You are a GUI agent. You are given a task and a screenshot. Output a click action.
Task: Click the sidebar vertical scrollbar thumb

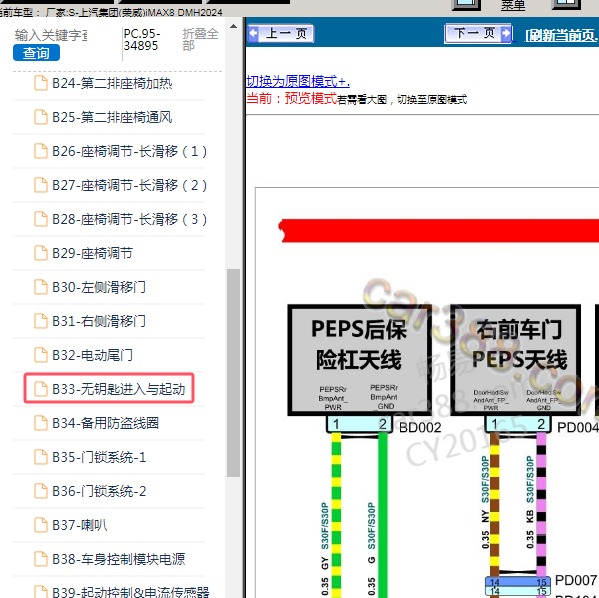[x=233, y=373]
